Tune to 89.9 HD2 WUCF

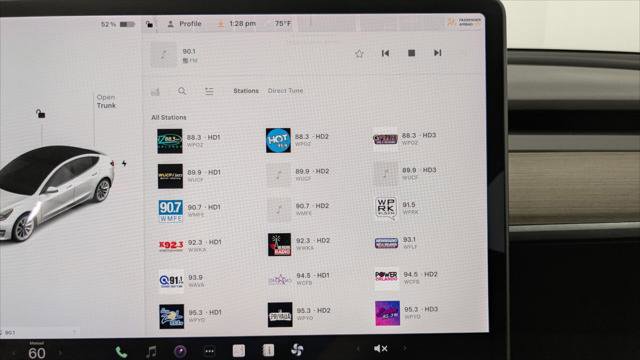pyautogui.click(x=298, y=175)
